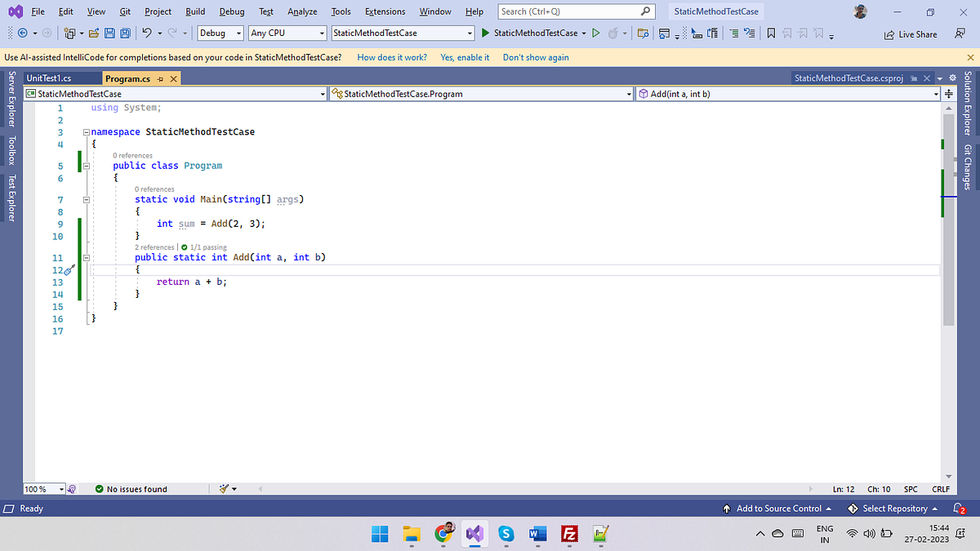Click the Search Ctrl+Q box
The height and width of the screenshot is (551, 980).
coord(572,11)
